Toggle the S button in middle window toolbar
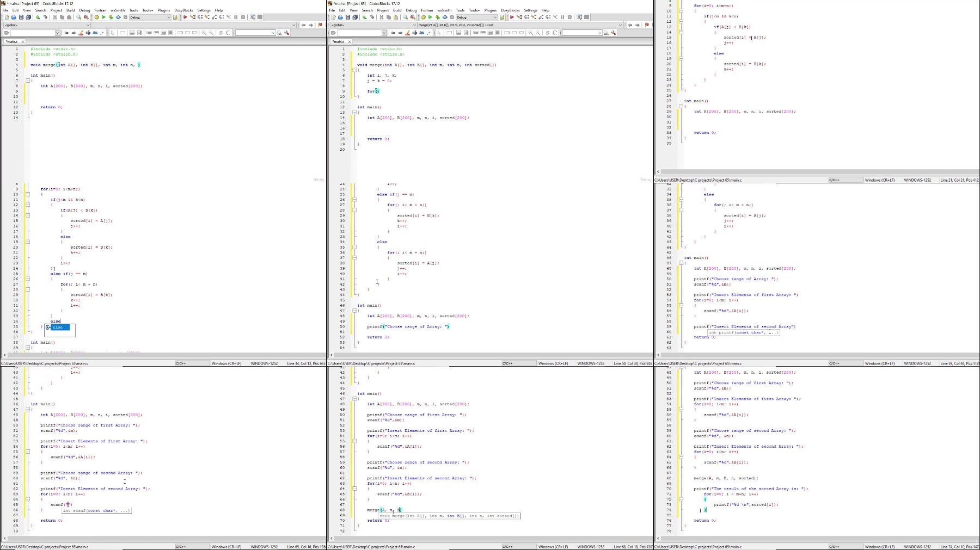This screenshot has height=550, width=980. click(x=547, y=33)
